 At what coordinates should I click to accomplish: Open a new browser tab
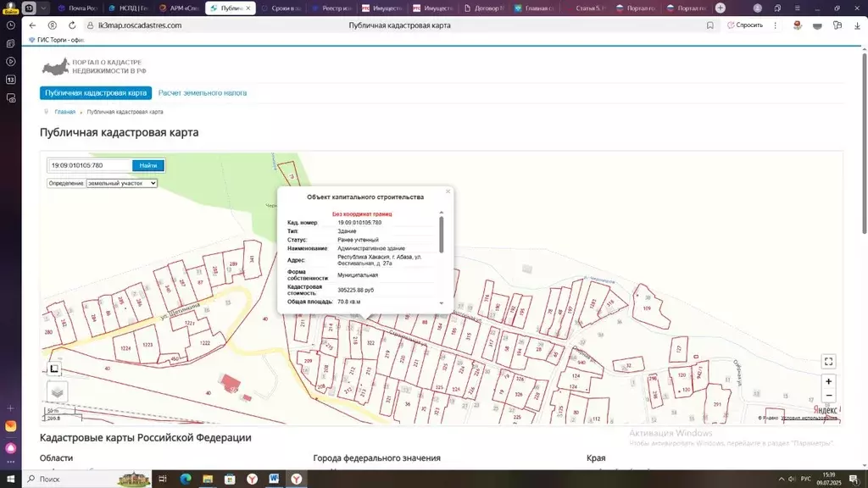pos(720,8)
